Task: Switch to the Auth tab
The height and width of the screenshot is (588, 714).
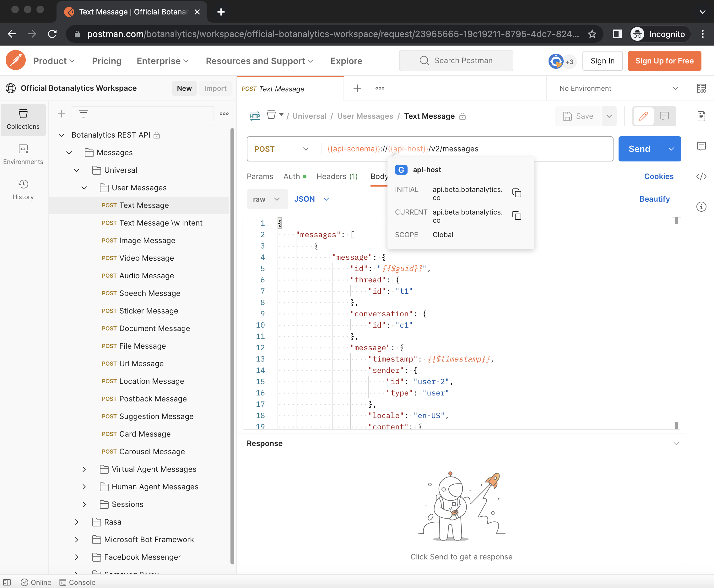Action: [x=295, y=177]
